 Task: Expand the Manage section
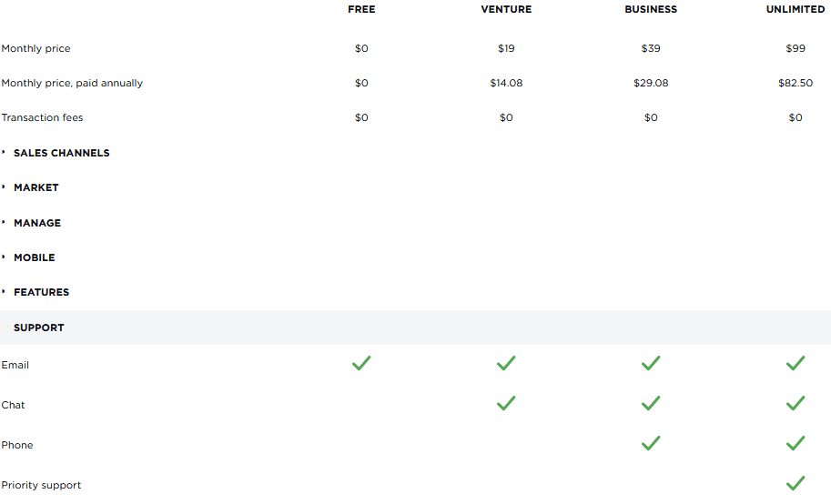37,223
